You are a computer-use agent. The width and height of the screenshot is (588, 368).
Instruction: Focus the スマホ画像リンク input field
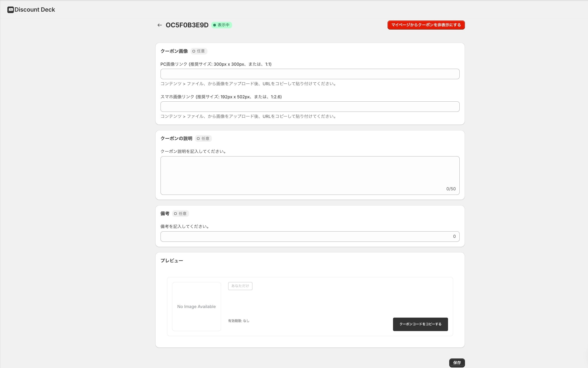point(310,107)
